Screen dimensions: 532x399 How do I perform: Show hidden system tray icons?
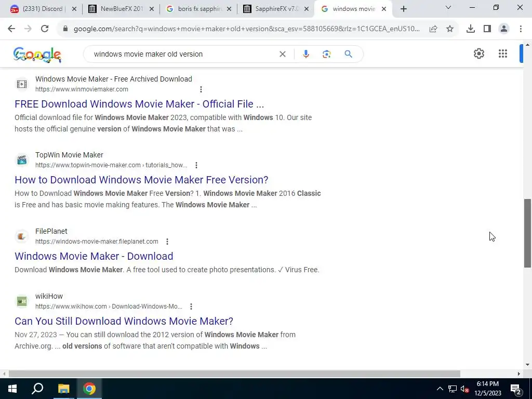tap(440, 389)
